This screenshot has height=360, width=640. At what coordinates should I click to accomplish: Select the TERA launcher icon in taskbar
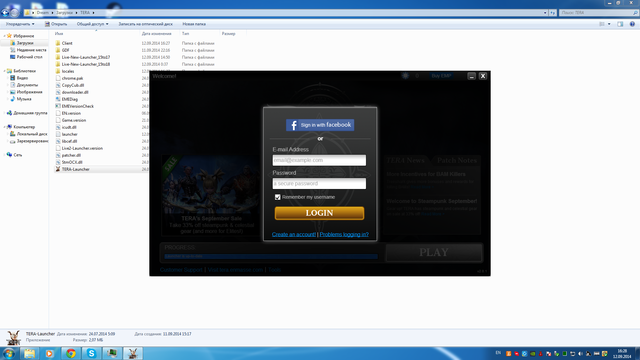tap(133, 353)
